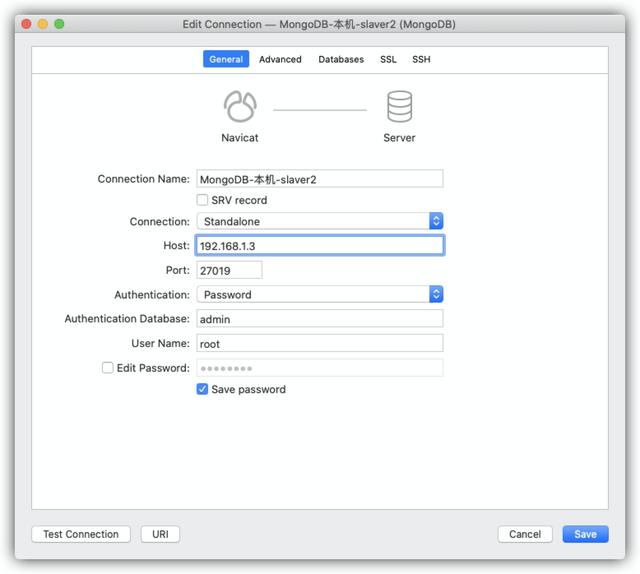This screenshot has height=574, width=640.
Task: Click the URI button
Action: (x=160, y=534)
